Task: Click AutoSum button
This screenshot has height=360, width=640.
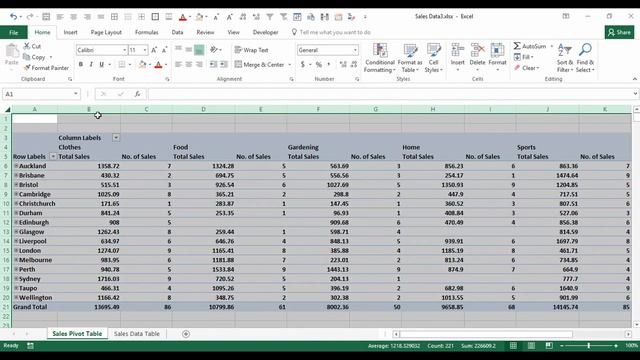Action: click(x=529, y=46)
